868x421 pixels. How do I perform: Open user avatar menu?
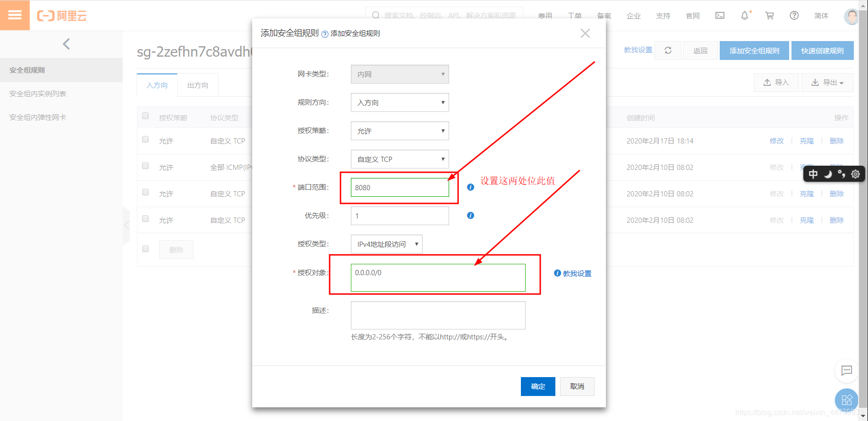coord(851,16)
